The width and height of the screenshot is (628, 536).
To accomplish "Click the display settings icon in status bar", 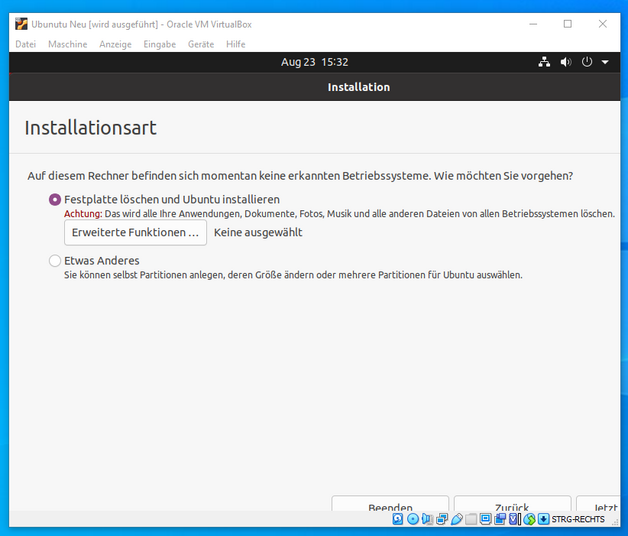I will 486,519.
